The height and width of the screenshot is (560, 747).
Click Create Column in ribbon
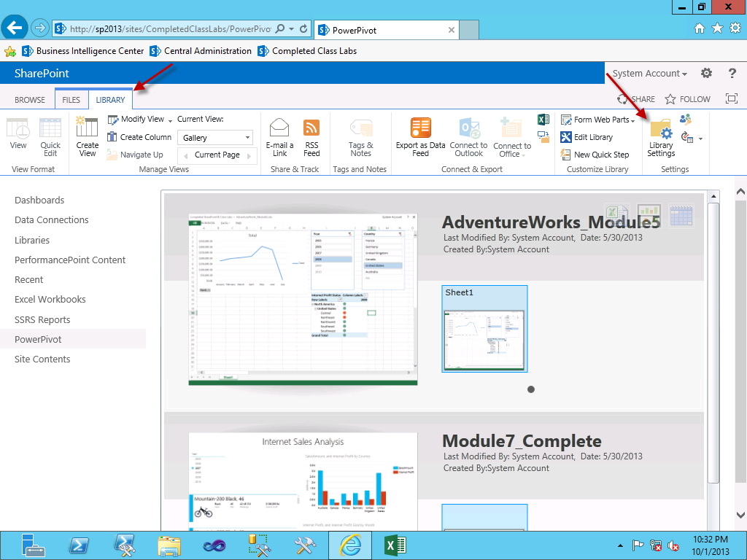pyautogui.click(x=139, y=137)
